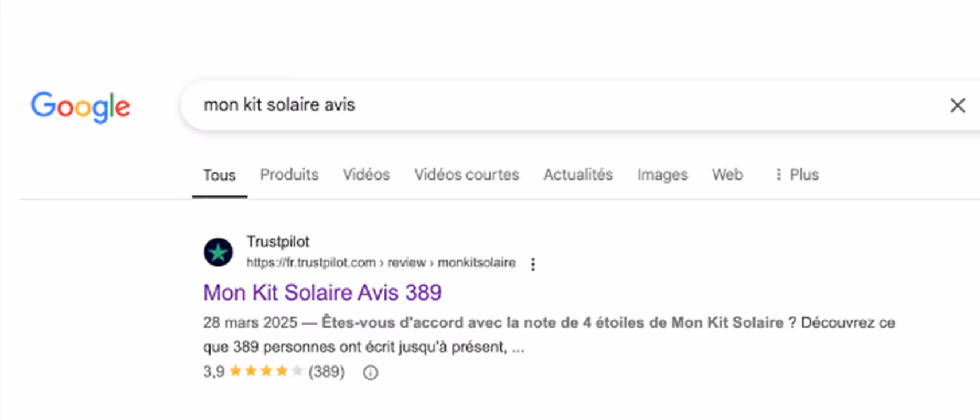
Task: Open the Images tab
Action: (662, 174)
